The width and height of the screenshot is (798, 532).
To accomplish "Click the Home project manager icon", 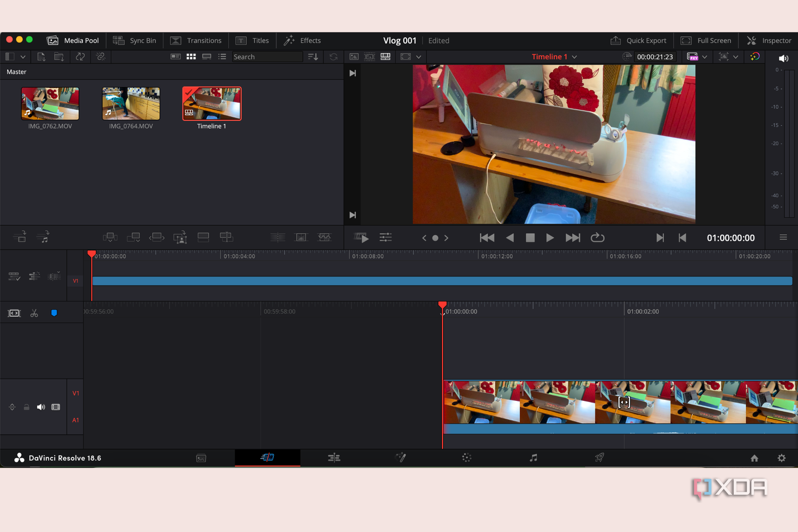I will (x=754, y=458).
